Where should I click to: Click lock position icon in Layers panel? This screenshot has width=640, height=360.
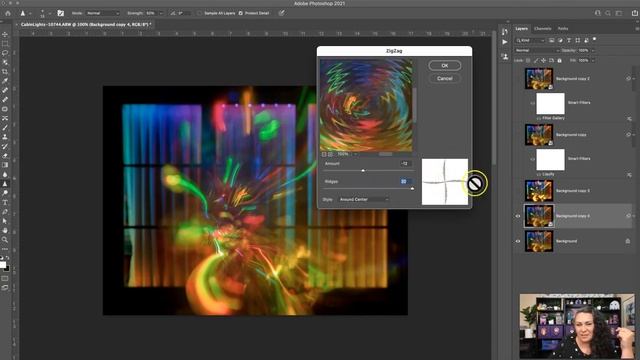click(544, 60)
